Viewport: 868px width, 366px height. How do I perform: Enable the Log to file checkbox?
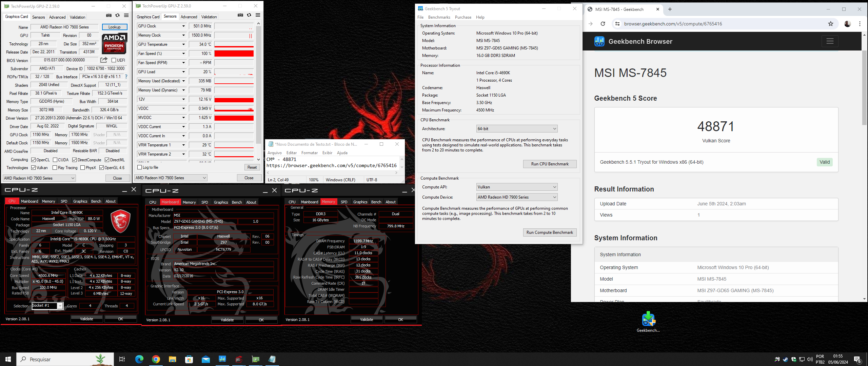point(139,167)
